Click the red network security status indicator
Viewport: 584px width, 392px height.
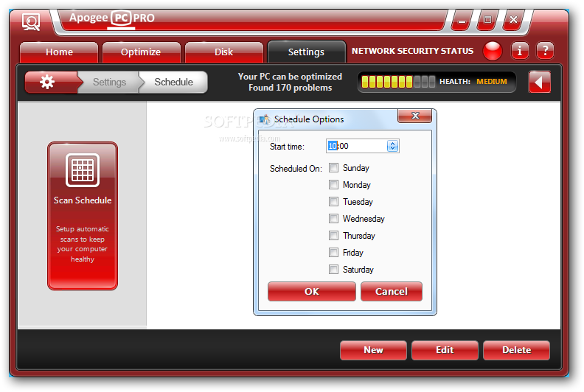click(x=493, y=51)
